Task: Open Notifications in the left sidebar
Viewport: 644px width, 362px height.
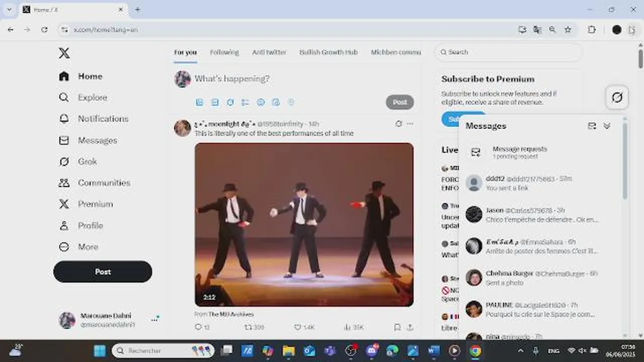Action: (94, 119)
